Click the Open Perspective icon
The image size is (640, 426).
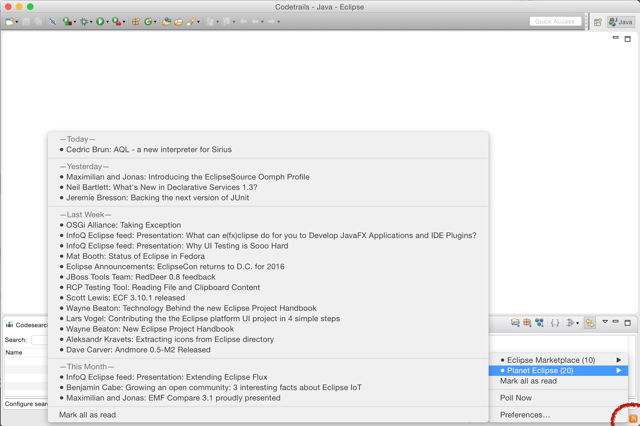pyautogui.click(x=598, y=22)
